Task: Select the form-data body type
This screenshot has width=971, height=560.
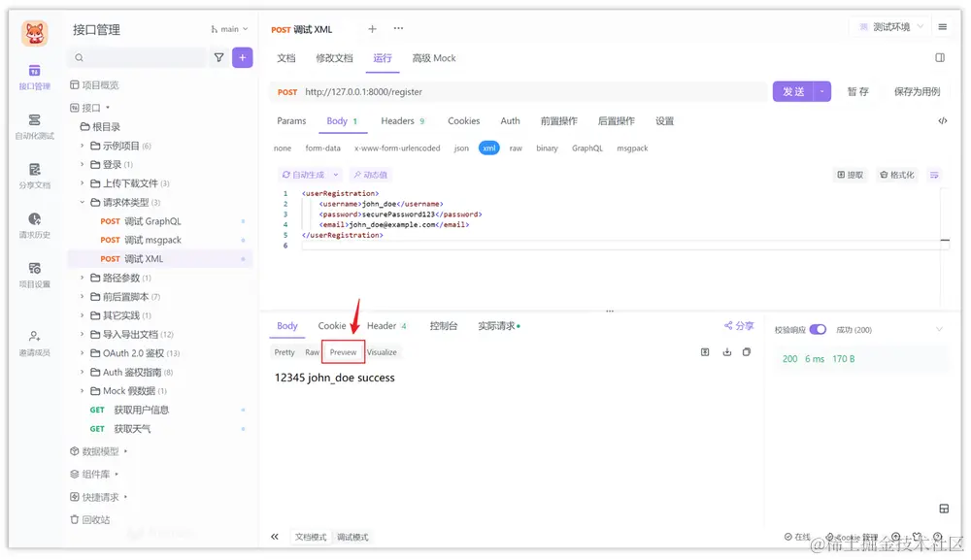Action: pos(322,148)
